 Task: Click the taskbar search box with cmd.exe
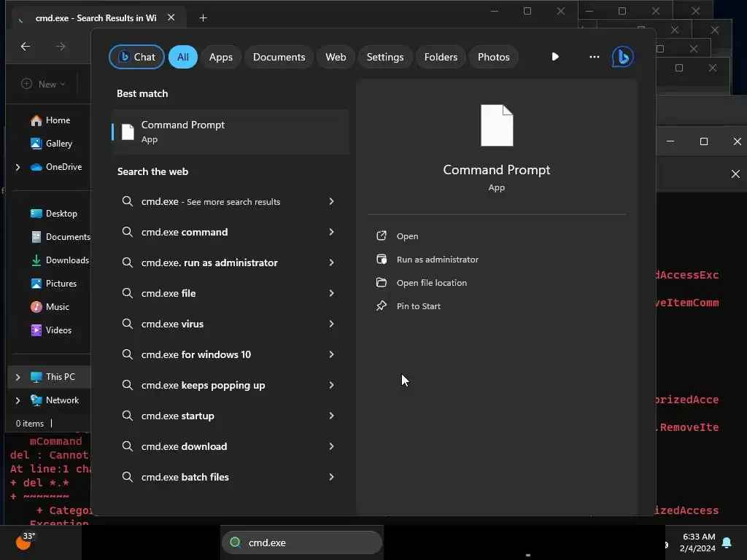tap(302, 542)
